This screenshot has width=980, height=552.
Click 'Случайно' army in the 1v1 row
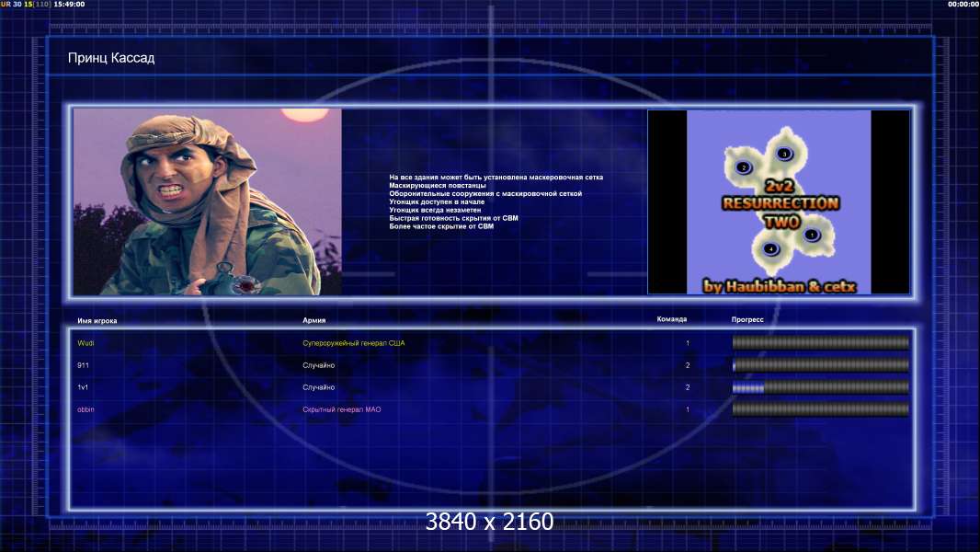click(x=319, y=387)
